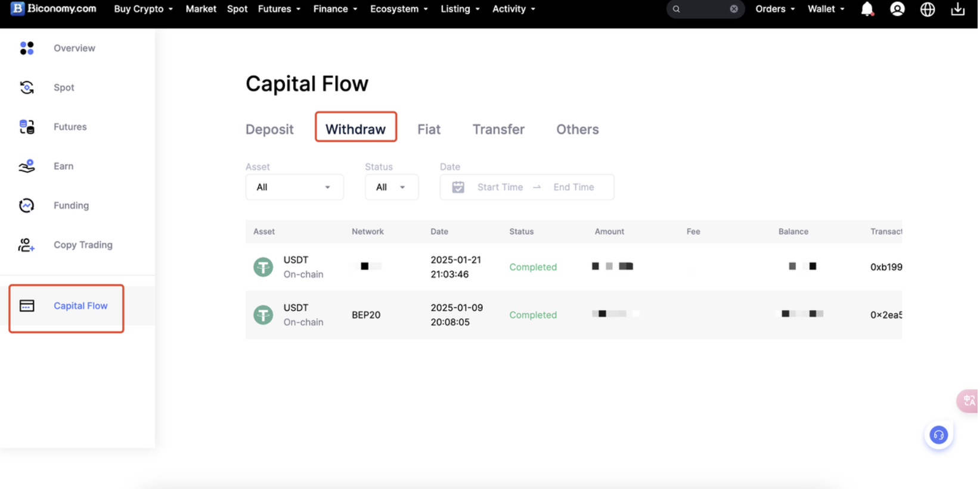Click Market in top navigation
Viewport: 980px width, 489px height.
click(x=201, y=9)
